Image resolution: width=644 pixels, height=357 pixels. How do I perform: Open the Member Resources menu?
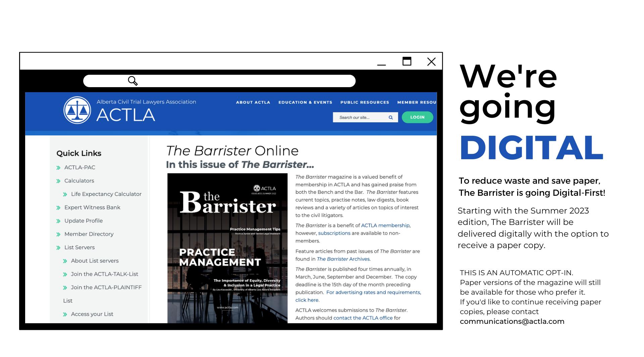point(417,102)
